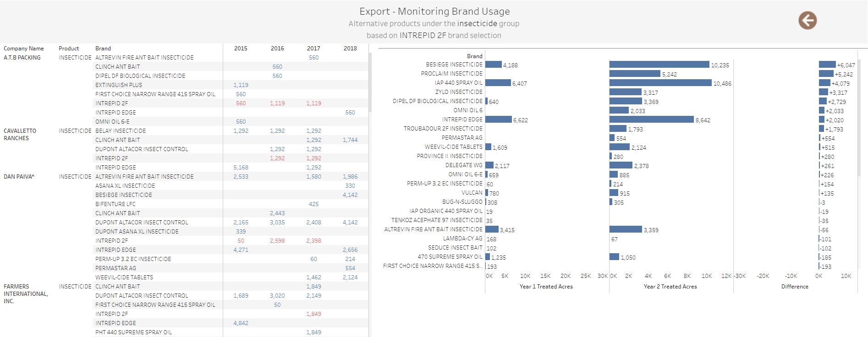Click the brown back arrow icon
868x337 pixels.
click(808, 20)
